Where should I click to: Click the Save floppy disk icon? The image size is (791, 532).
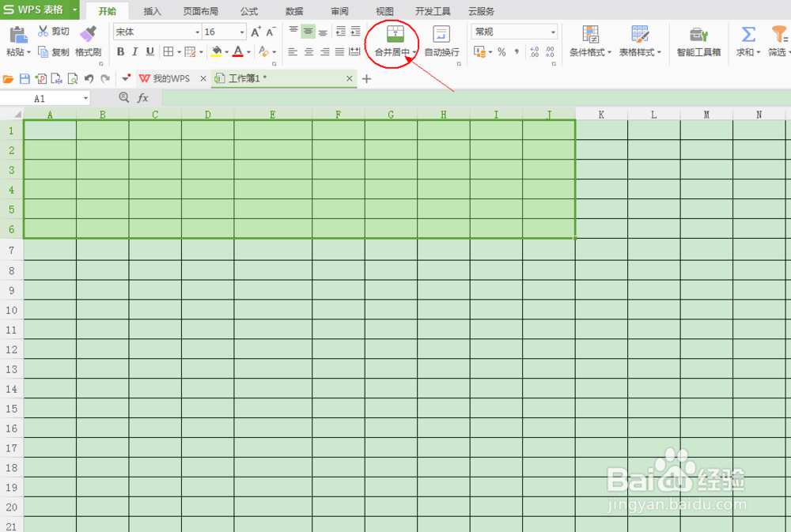click(x=25, y=79)
